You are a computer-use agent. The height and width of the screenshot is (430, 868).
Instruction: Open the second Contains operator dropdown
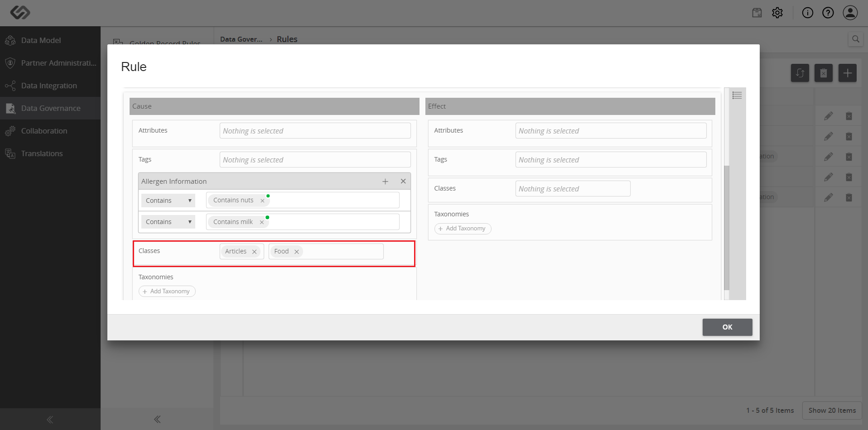click(168, 222)
